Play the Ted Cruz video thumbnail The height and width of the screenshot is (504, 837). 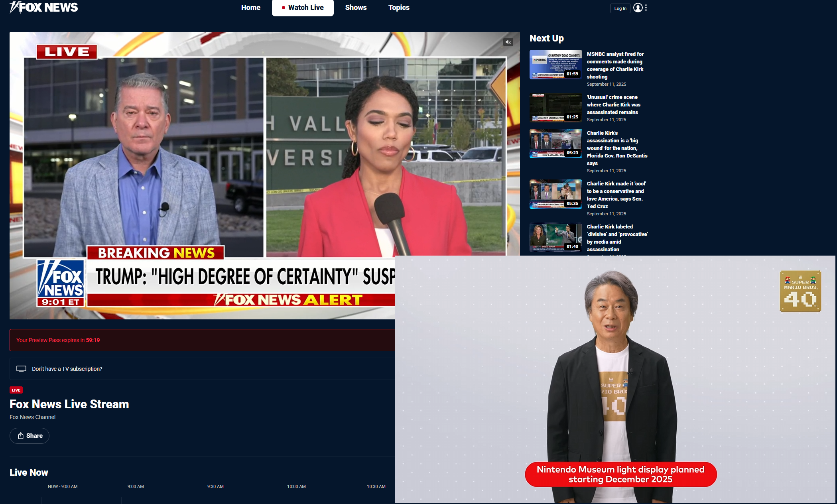555,194
